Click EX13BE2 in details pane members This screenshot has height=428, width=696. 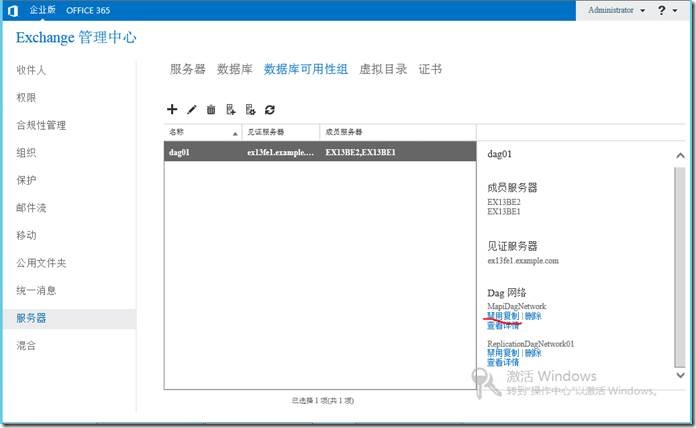coord(504,202)
